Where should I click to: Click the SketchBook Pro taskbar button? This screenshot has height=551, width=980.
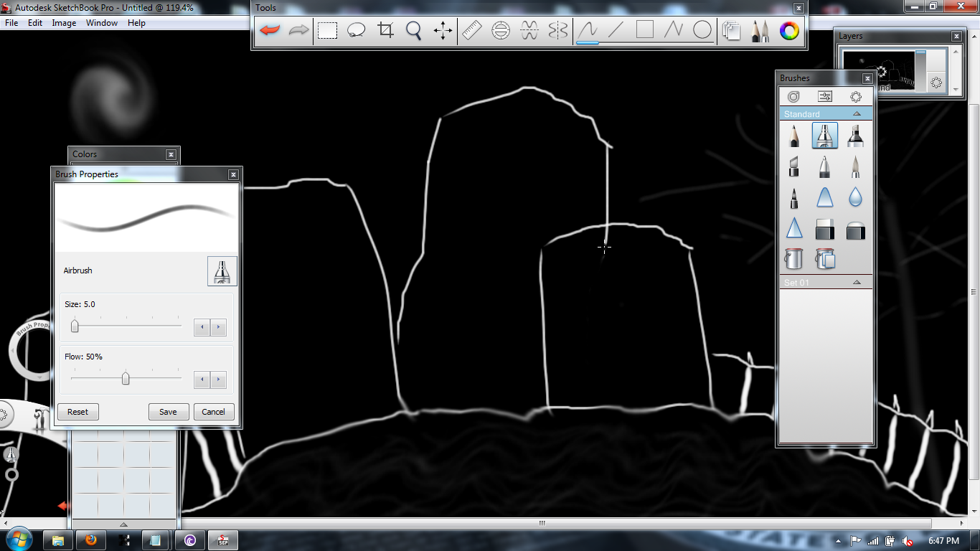click(222, 541)
